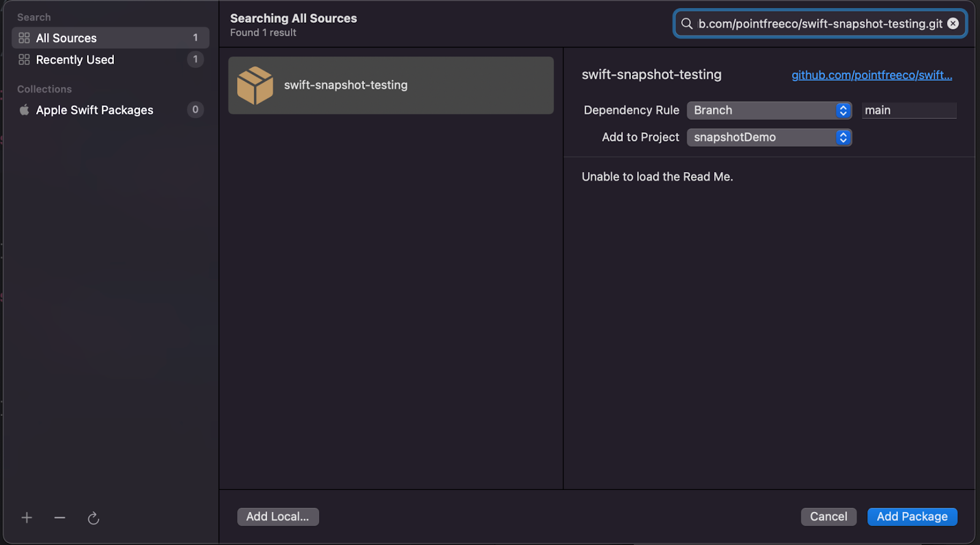Select the swift-snapshot-testing result row
This screenshot has width=980, height=545.
pyautogui.click(x=391, y=86)
